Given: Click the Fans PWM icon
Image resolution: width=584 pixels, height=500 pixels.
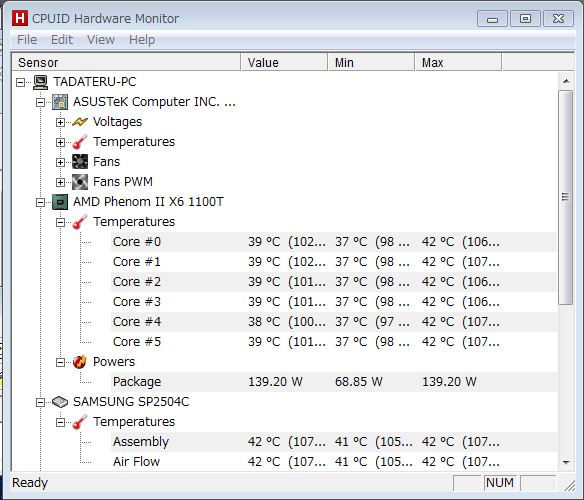Looking at the screenshot, I should [80, 182].
